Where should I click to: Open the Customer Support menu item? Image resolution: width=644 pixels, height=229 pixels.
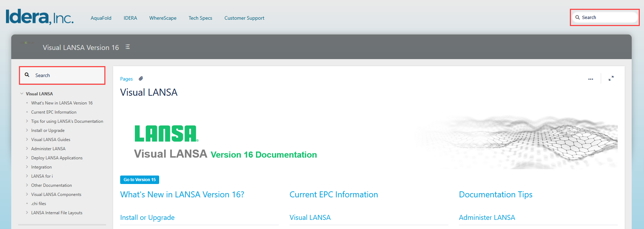(244, 18)
